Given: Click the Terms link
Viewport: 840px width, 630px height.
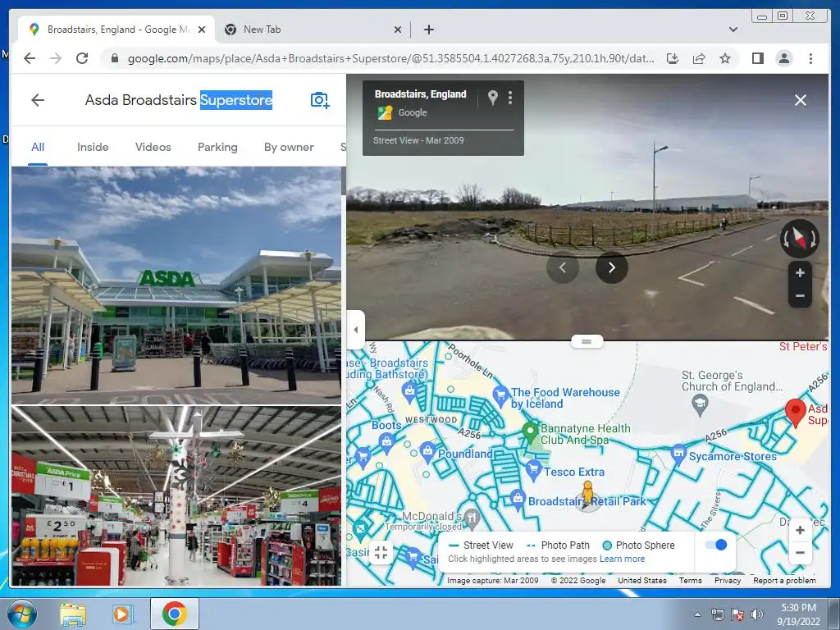Looking at the screenshot, I should tap(690, 580).
